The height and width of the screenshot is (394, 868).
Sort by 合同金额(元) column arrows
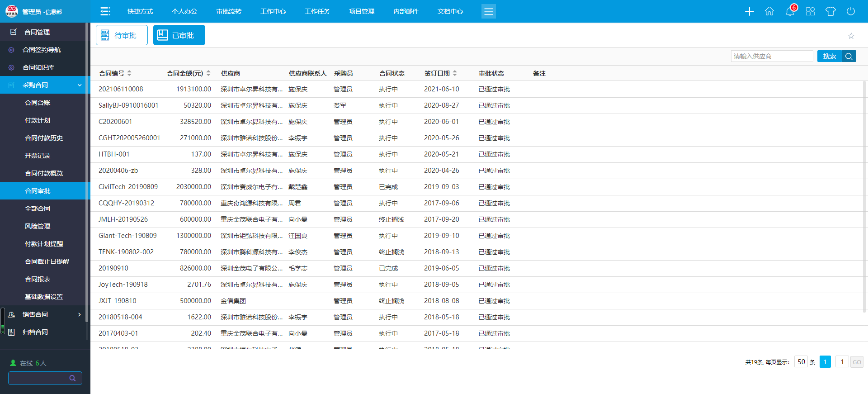(208, 73)
